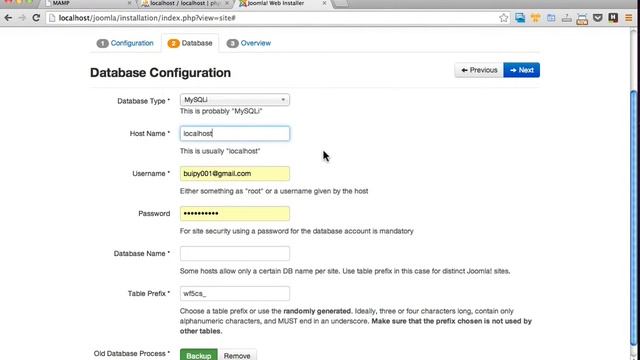This screenshot has width=640, height=360.
Task: Focus the Username field
Action: [x=235, y=173]
